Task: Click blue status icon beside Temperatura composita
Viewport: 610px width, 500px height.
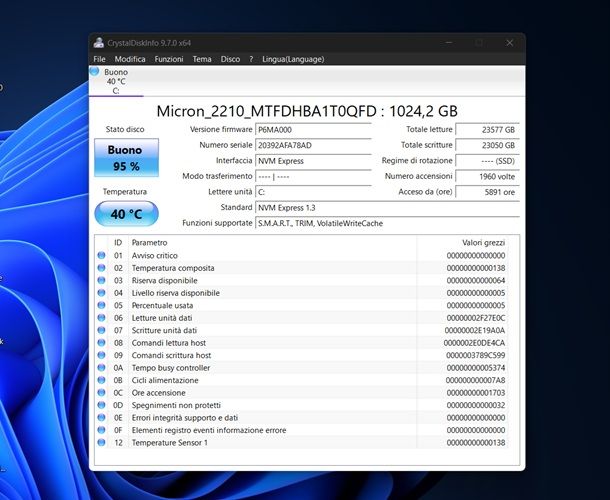Action: pos(101,268)
